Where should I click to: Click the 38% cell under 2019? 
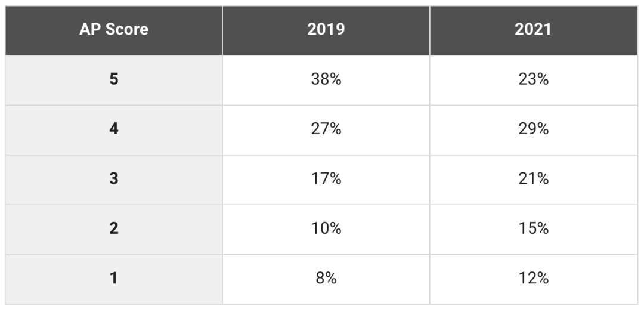(x=326, y=79)
